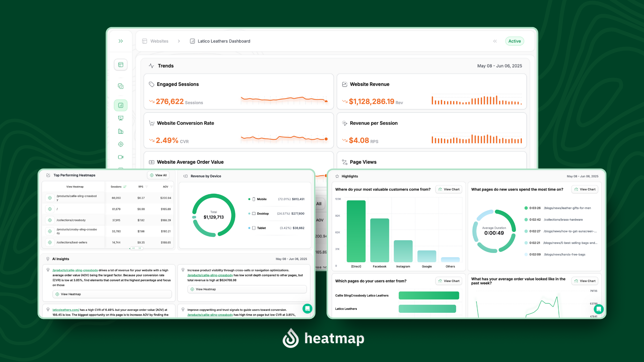Go to Websites breadcrumb
This screenshot has width=644, height=362.
click(159, 41)
